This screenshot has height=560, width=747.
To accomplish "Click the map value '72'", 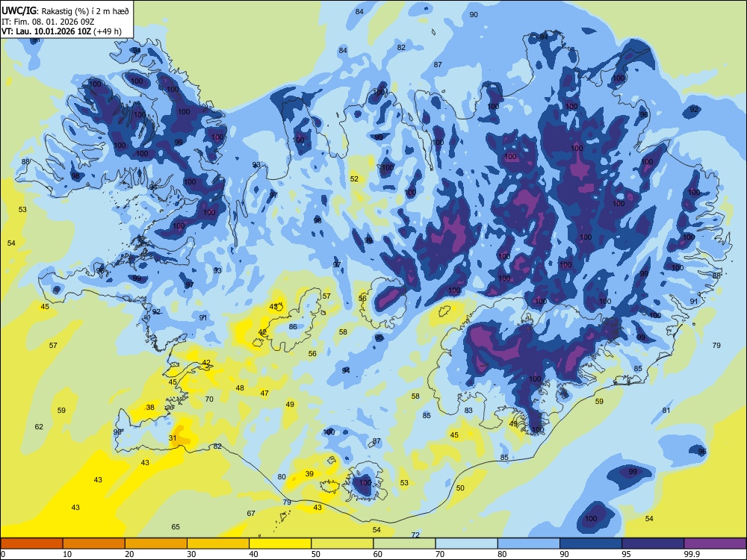I will tap(415, 535).
